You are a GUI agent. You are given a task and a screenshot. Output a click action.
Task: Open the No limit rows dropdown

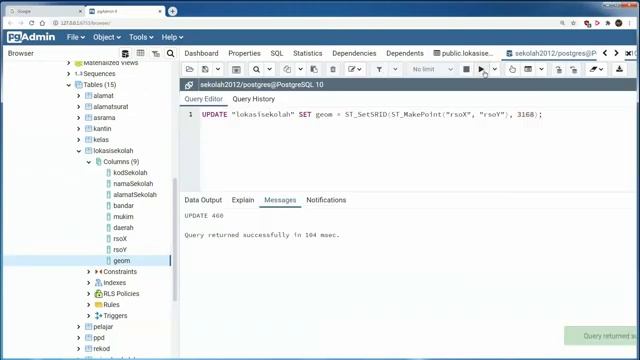click(432, 69)
